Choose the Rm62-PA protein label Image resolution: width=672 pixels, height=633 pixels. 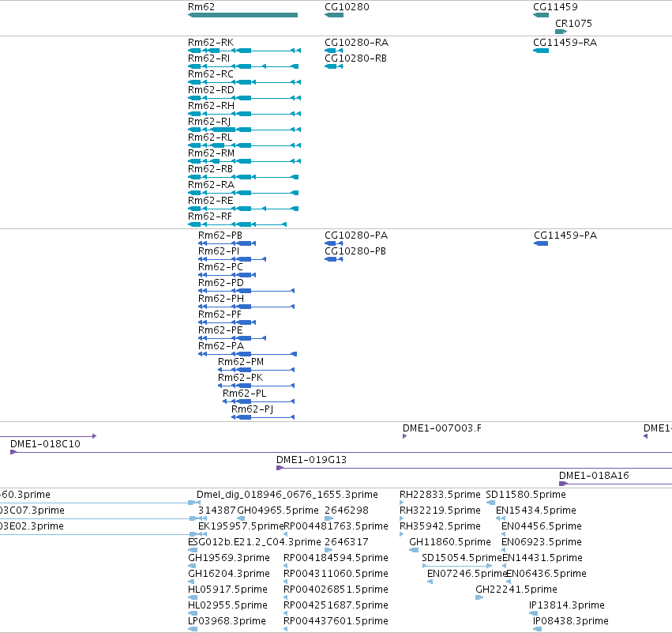[x=221, y=346]
